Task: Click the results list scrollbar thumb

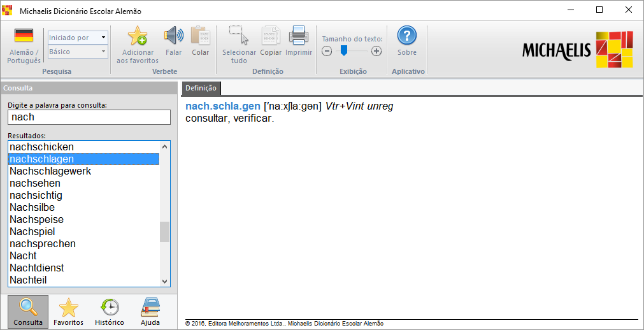Action: click(165, 232)
